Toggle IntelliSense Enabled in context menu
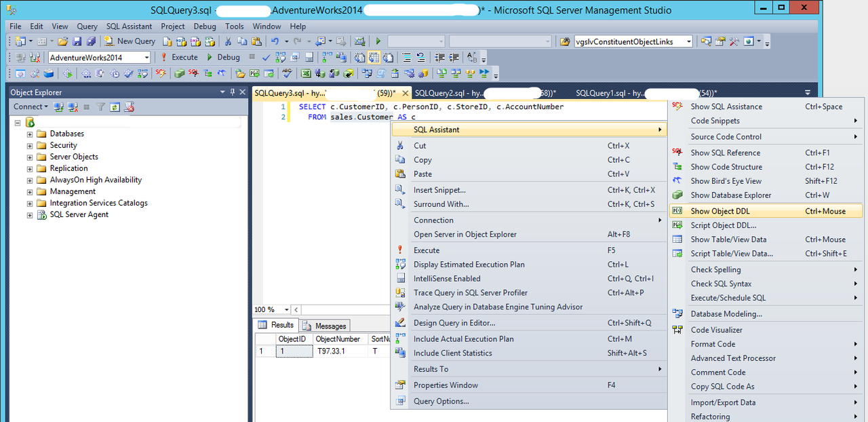The image size is (868, 422). pos(529,279)
